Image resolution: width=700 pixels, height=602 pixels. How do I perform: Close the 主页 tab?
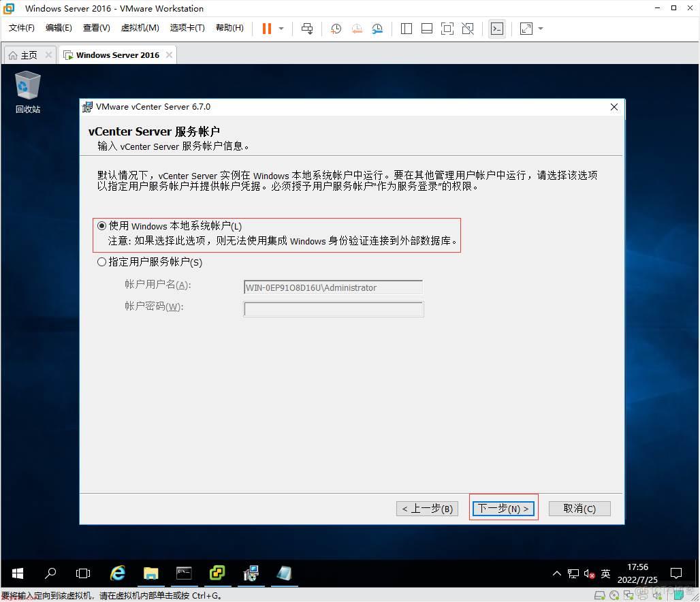coord(48,55)
